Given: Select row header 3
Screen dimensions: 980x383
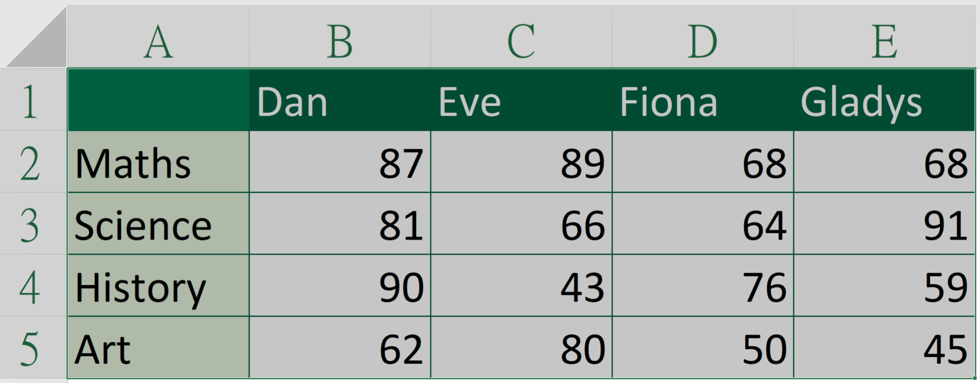Looking at the screenshot, I should pos(33,224).
